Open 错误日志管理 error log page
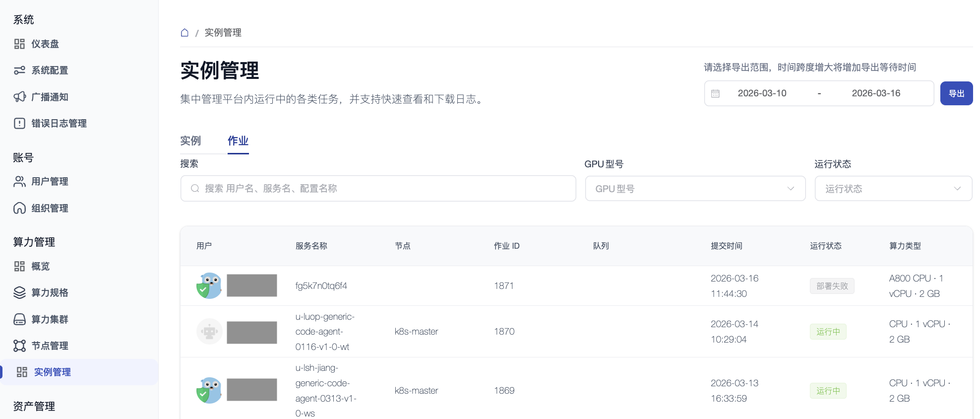 59,124
